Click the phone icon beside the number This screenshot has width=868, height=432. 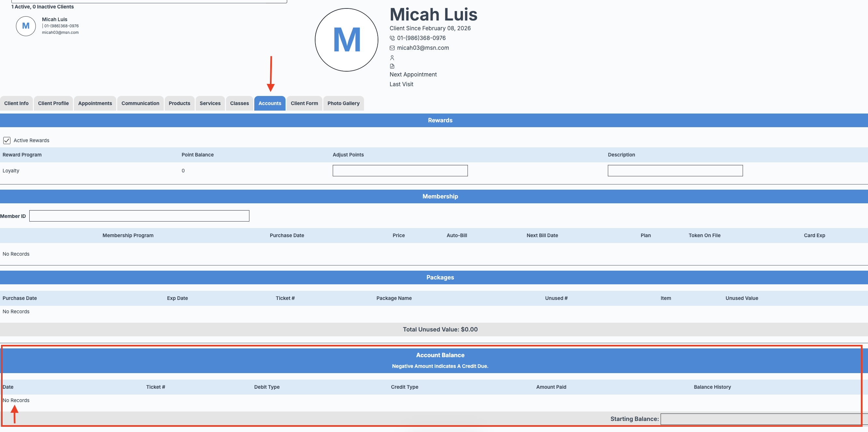pyautogui.click(x=392, y=38)
